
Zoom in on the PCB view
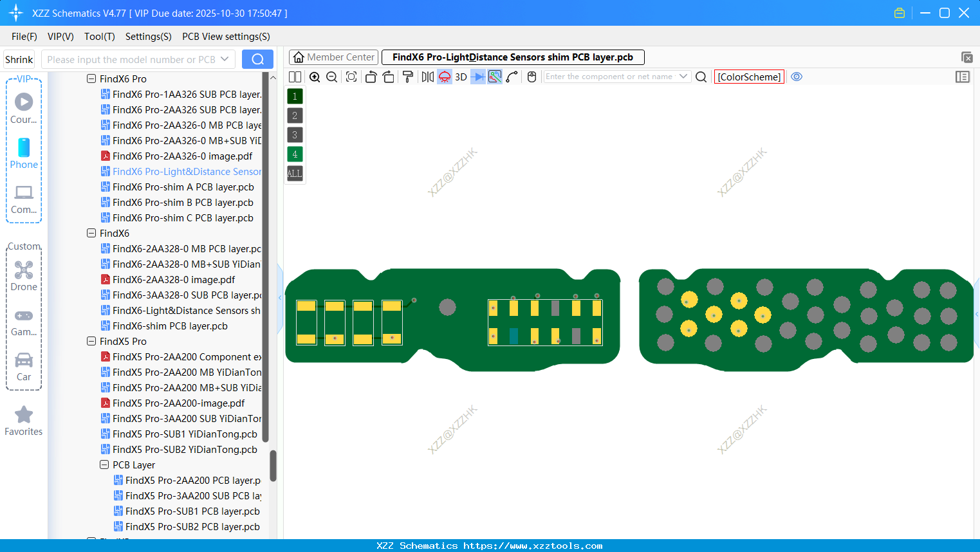(x=315, y=77)
